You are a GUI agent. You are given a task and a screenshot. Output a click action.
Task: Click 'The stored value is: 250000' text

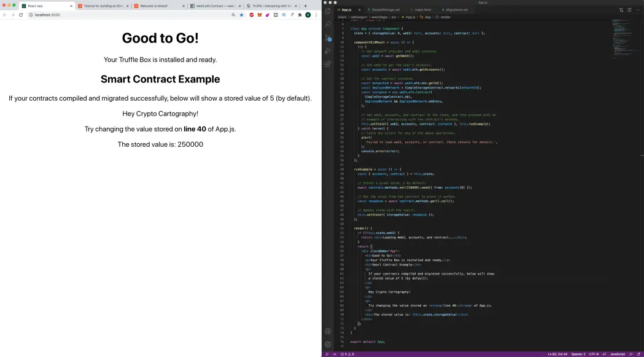coord(160,144)
